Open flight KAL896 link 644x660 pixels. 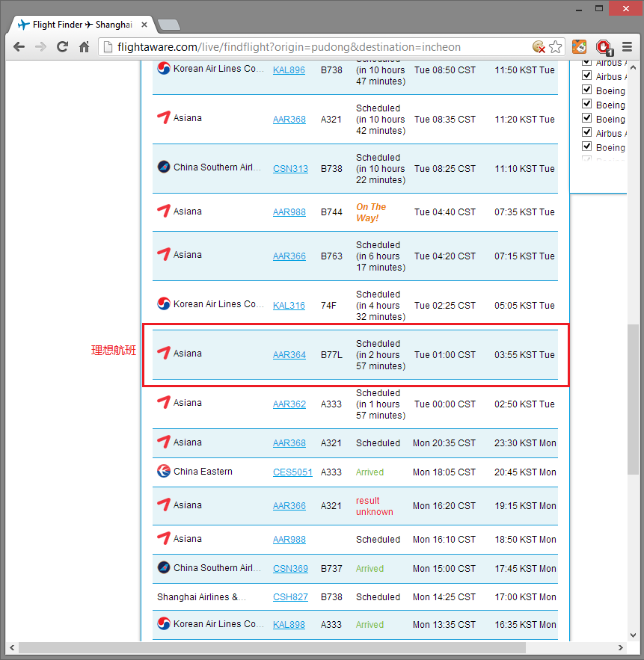289,70
